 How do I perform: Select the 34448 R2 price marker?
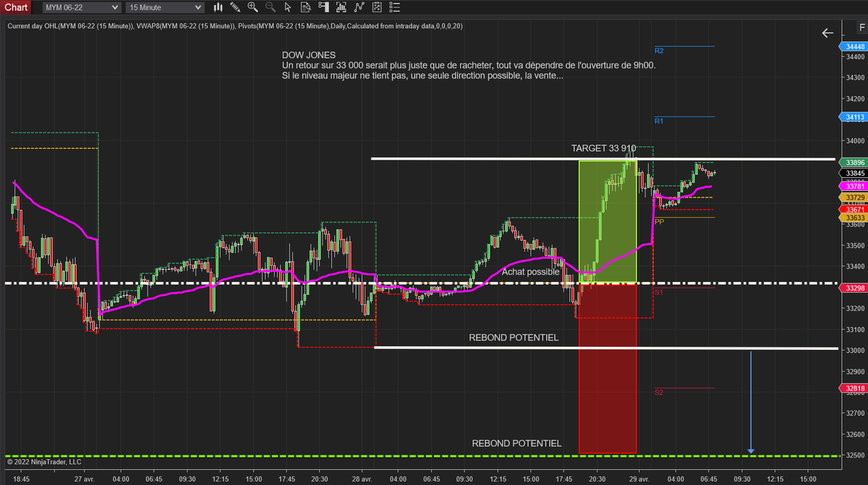tap(853, 47)
